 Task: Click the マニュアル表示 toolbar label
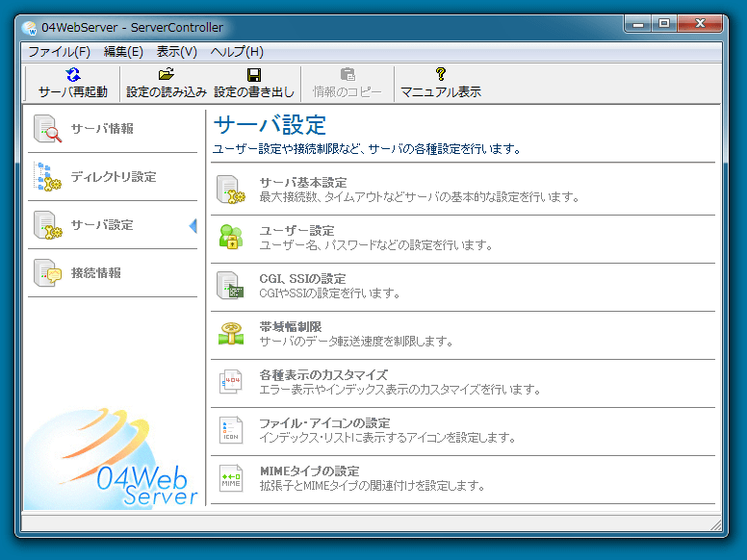pyautogui.click(x=441, y=92)
